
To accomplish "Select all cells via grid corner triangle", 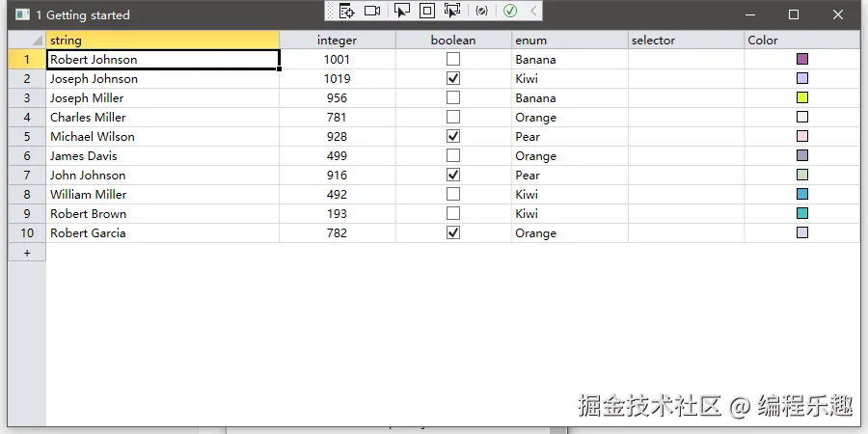I will 27,40.
